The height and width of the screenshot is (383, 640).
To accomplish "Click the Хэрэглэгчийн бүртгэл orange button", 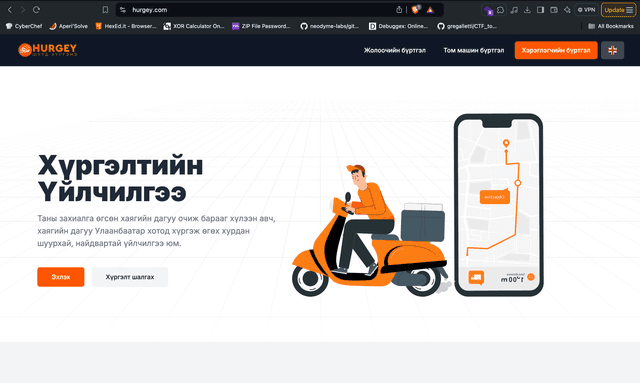I will tap(556, 50).
